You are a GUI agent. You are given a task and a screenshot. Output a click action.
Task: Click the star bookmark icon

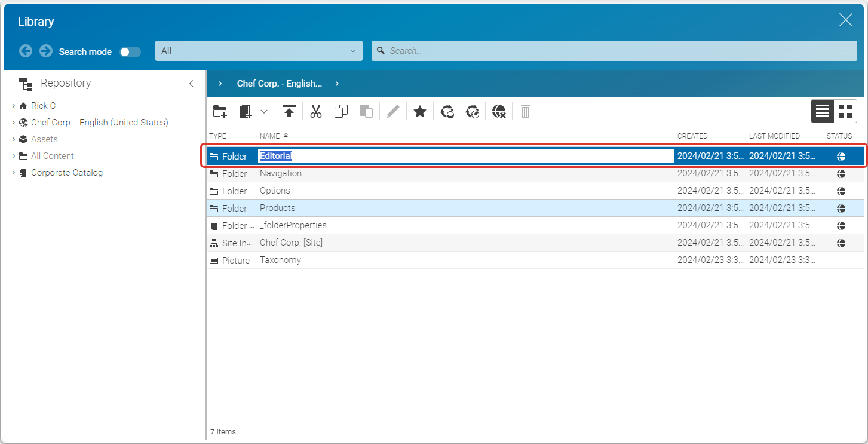point(420,111)
